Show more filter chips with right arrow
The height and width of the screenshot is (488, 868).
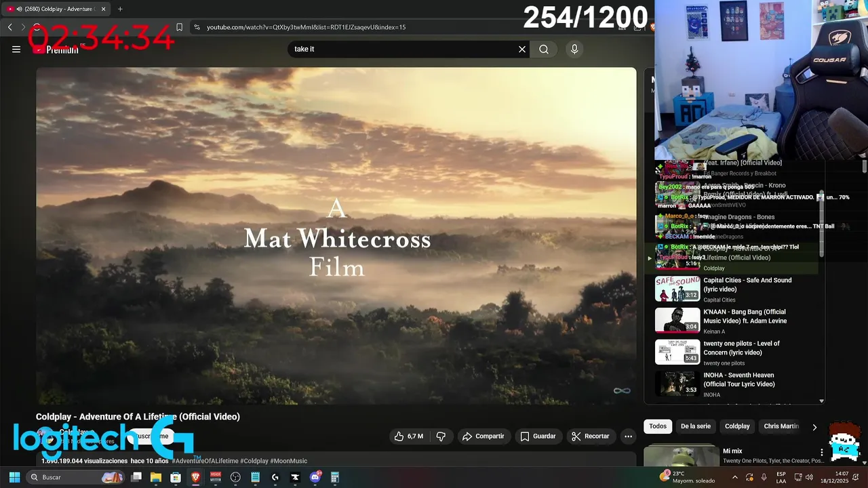click(814, 427)
